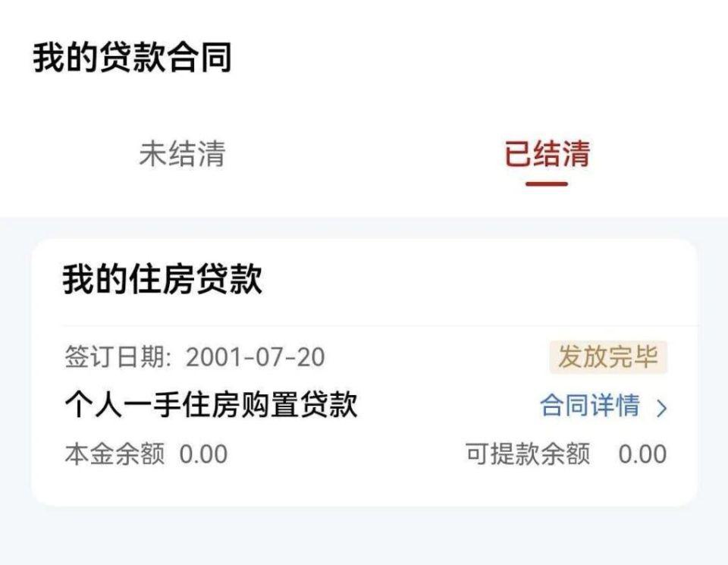Click the 可提款余额 0.00 amount value
This screenshot has height=565, width=728.
point(642,454)
